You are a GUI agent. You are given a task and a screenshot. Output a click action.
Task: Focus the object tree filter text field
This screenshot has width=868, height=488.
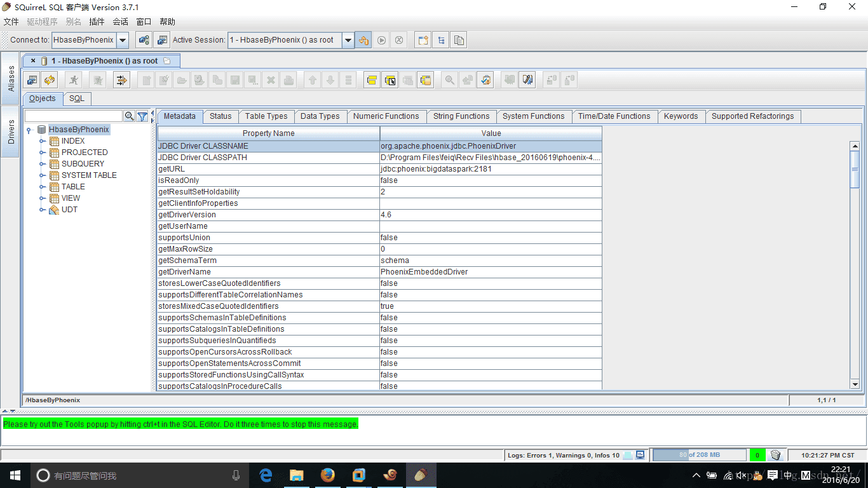click(x=74, y=116)
